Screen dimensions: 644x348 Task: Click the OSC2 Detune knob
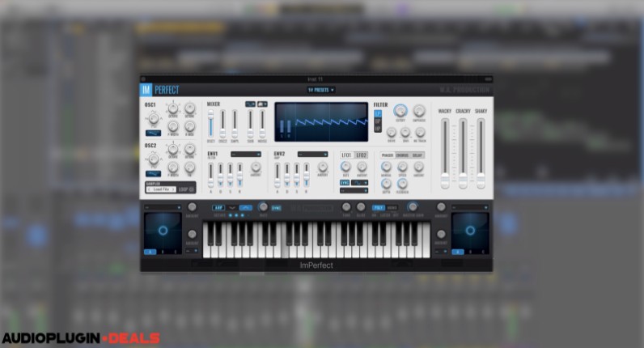coord(189,149)
